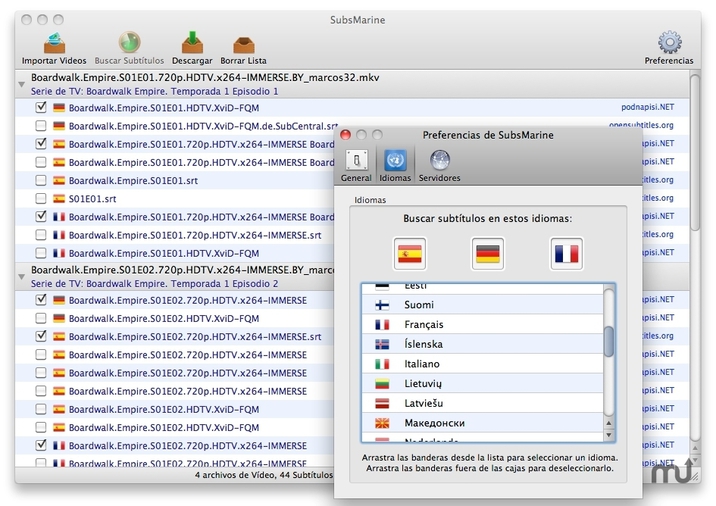The width and height of the screenshot is (716, 506).
Task: Click the Borrar Lista toolbar icon
Action: 242,42
